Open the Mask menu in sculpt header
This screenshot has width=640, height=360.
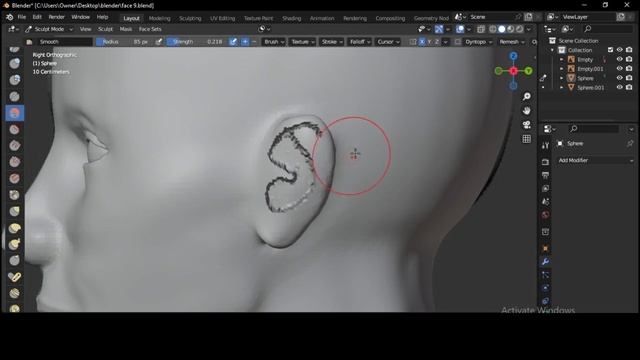(126, 29)
